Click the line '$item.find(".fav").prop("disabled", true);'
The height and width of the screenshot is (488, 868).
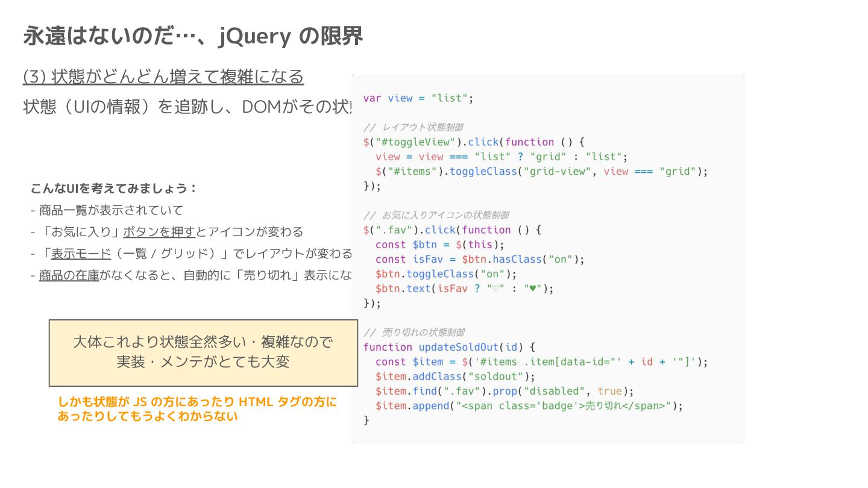(505, 391)
